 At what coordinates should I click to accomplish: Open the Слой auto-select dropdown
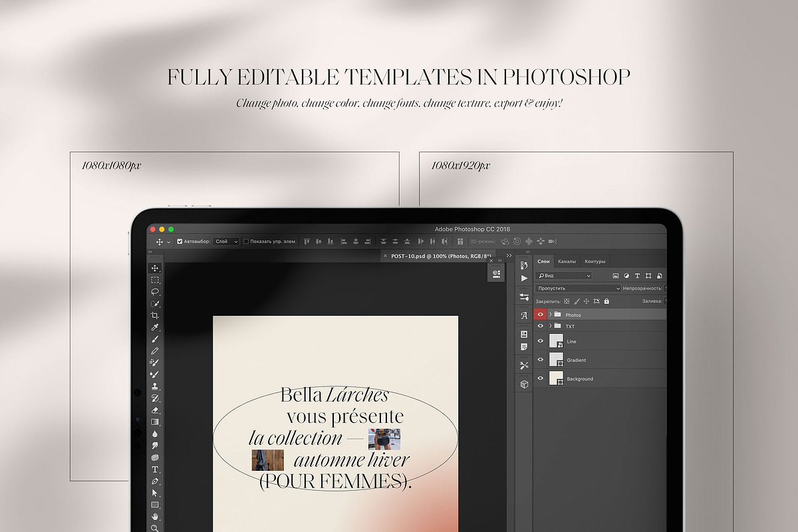[226, 241]
